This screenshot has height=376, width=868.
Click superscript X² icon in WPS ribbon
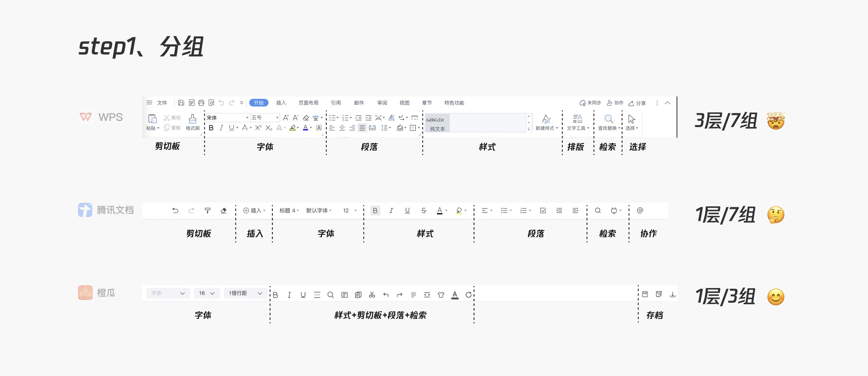click(x=258, y=128)
